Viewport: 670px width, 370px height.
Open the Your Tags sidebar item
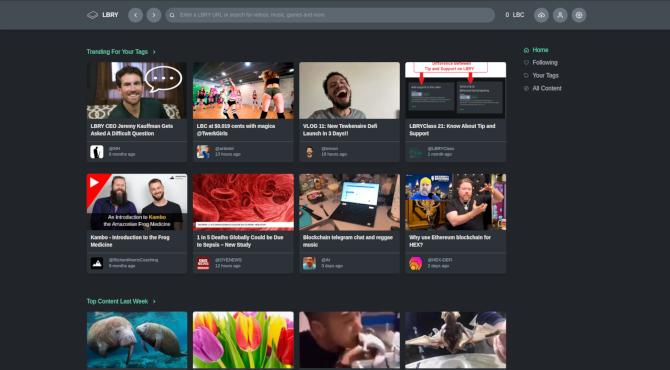click(x=541, y=76)
